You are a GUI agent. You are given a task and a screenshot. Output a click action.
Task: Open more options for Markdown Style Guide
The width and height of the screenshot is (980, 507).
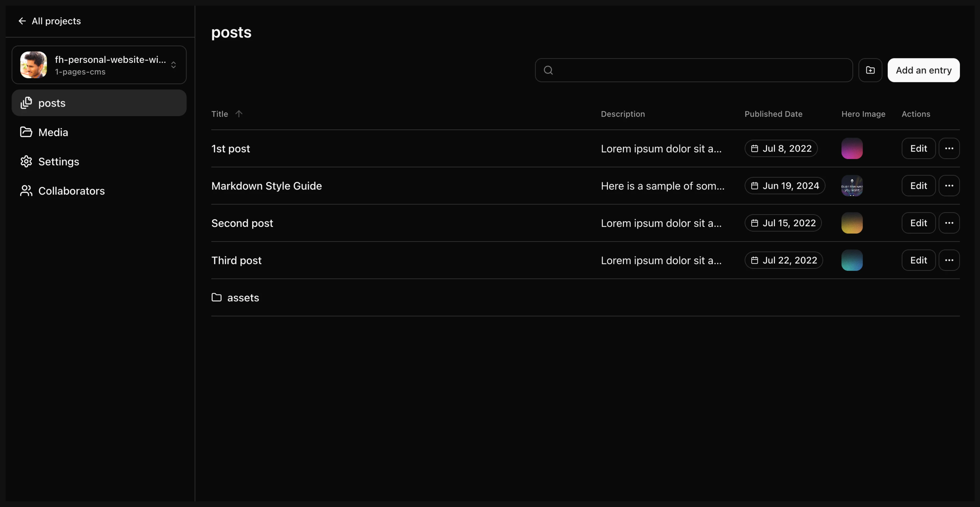click(949, 186)
